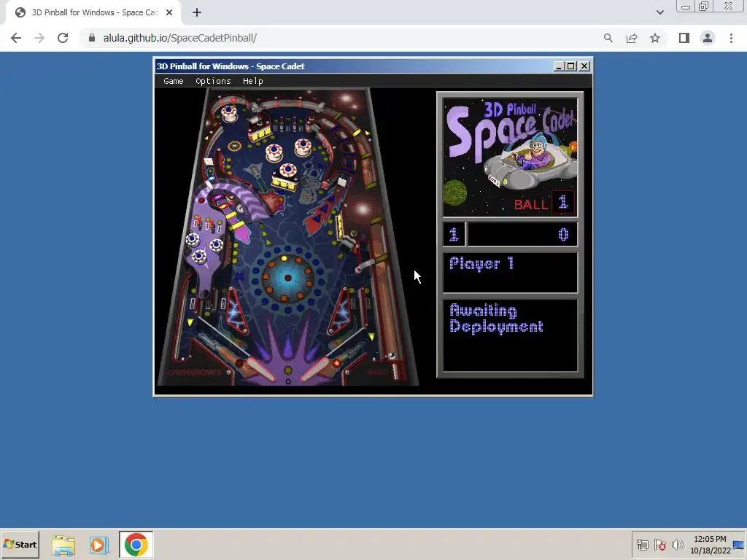
Task: Open the Chrome profile avatar
Action: pos(708,38)
